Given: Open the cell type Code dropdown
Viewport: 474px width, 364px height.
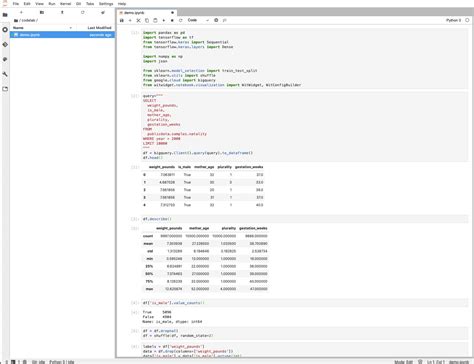Looking at the screenshot, I should [x=198, y=20].
